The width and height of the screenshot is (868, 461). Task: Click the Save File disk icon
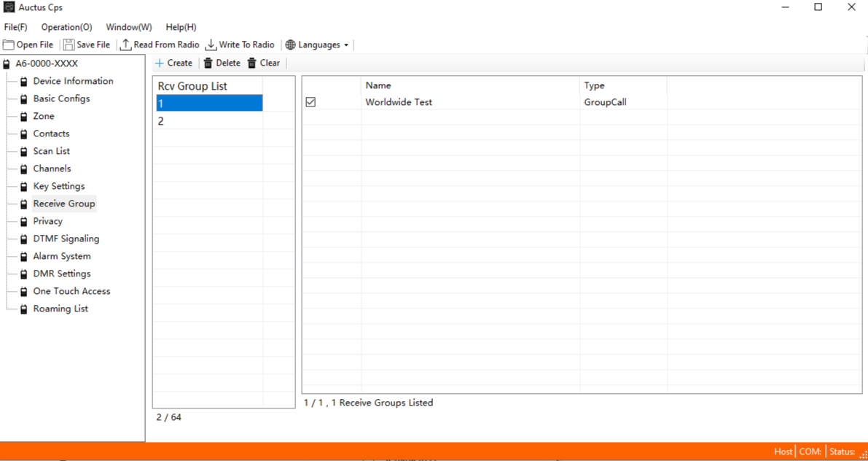click(x=69, y=45)
